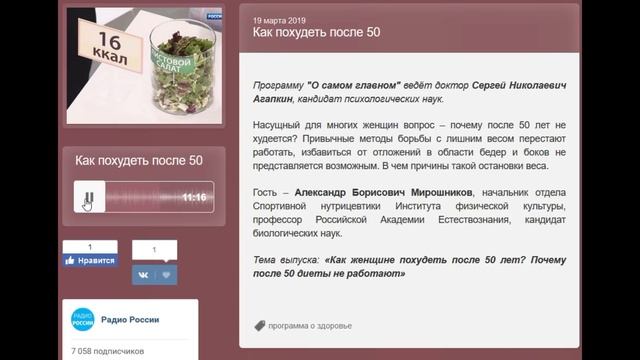Click the date 19 марта 2019
640x360 pixels.
279,20
